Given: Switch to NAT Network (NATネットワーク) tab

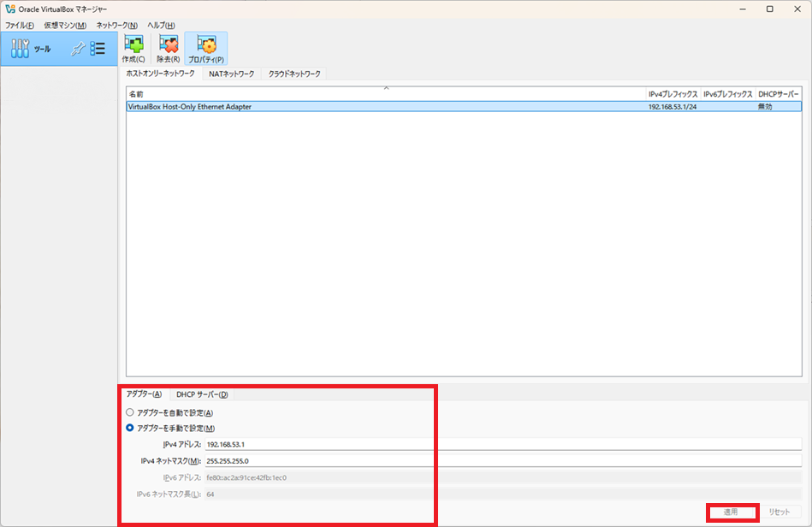Looking at the screenshot, I should (x=232, y=74).
